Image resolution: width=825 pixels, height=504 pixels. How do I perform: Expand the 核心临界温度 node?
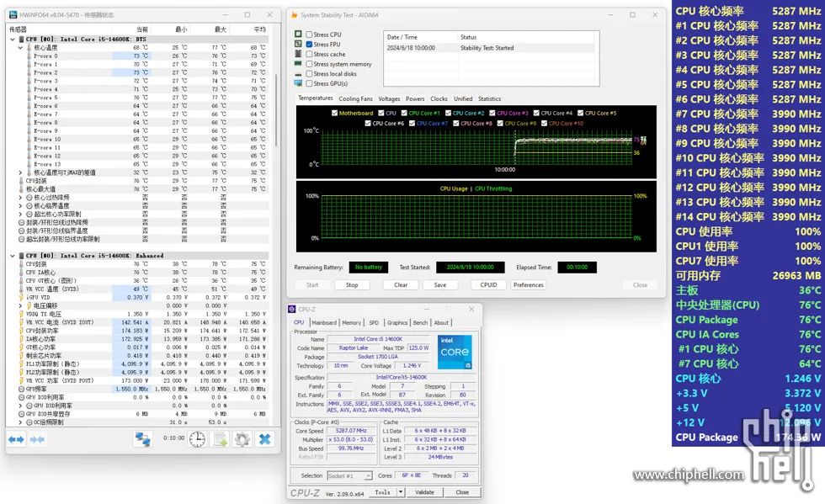(20, 205)
